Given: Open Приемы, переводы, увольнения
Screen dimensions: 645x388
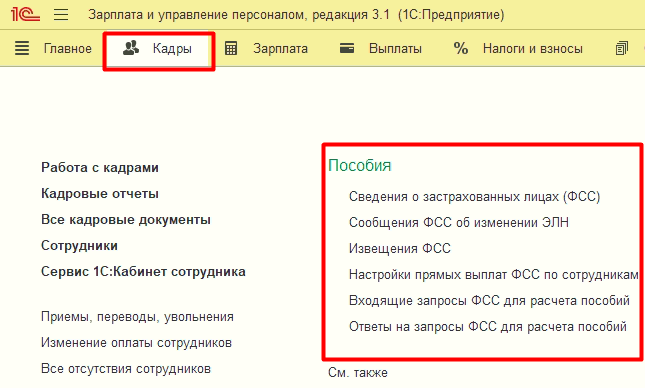Looking at the screenshot, I should click(137, 317).
